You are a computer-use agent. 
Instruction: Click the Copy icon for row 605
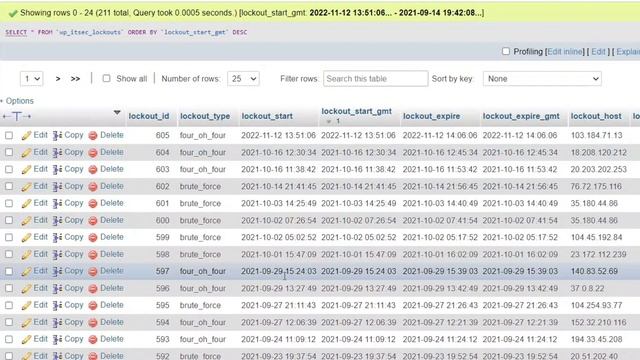(x=57, y=136)
